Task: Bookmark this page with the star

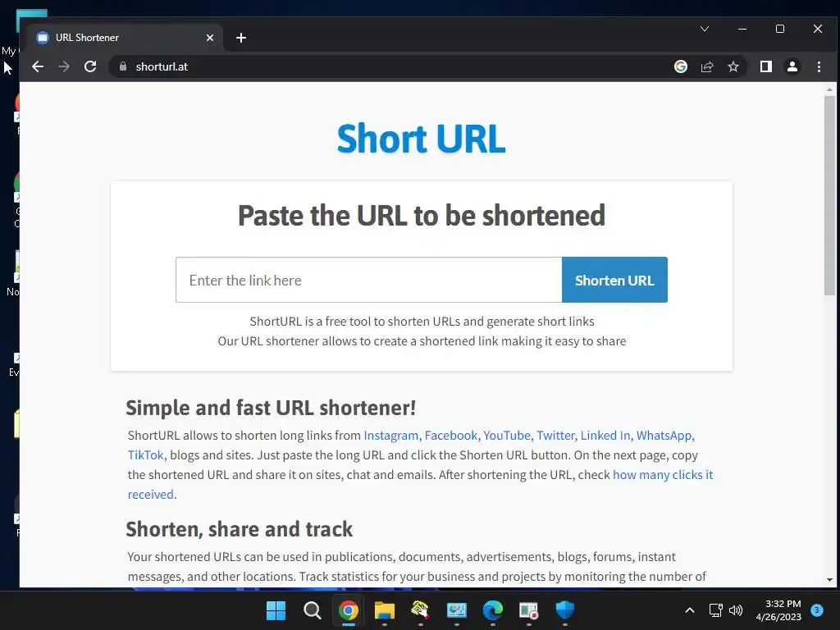Action: click(733, 66)
